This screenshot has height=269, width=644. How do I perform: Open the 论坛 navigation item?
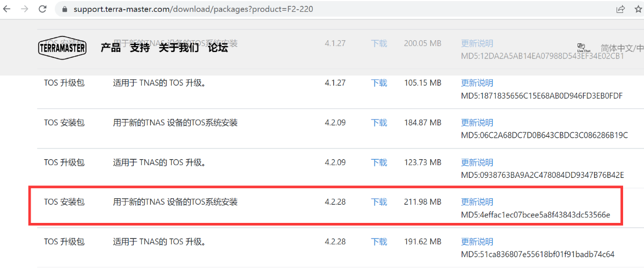[218, 48]
